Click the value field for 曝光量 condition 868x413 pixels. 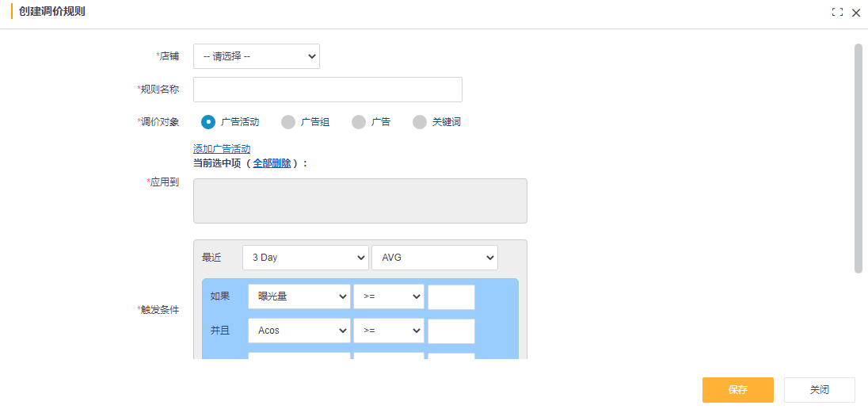pyautogui.click(x=451, y=296)
